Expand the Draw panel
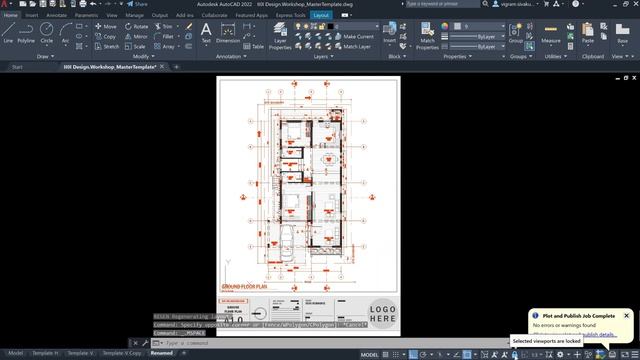The width and height of the screenshot is (640, 360). pyautogui.click(x=45, y=56)
